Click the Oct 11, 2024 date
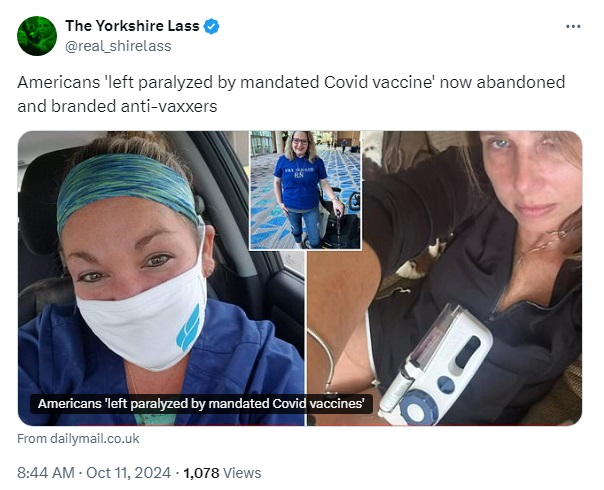 pos(128,472)
